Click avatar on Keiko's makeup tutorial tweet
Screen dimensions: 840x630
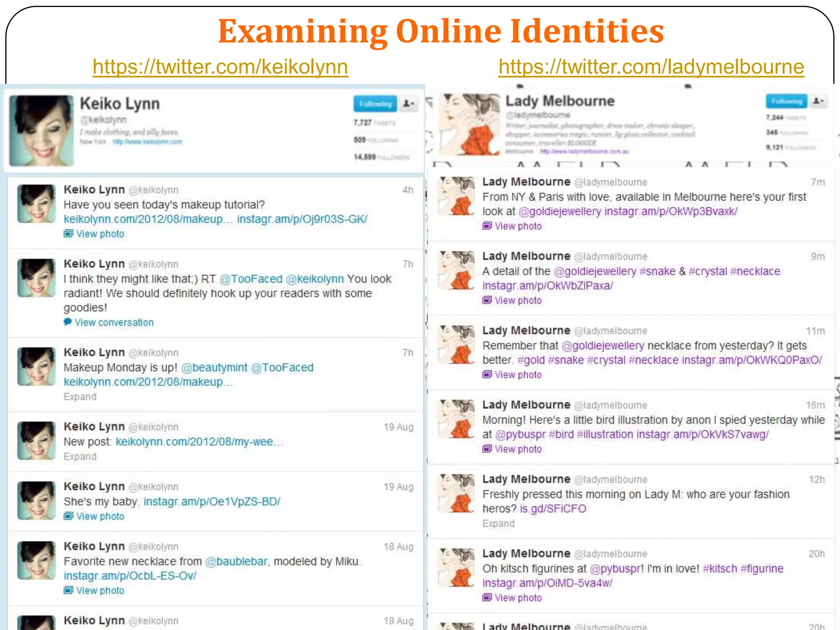[x=37, y=204]
